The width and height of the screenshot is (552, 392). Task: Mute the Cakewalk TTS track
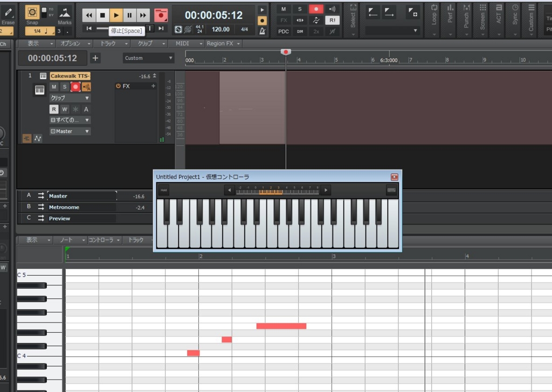54,87
